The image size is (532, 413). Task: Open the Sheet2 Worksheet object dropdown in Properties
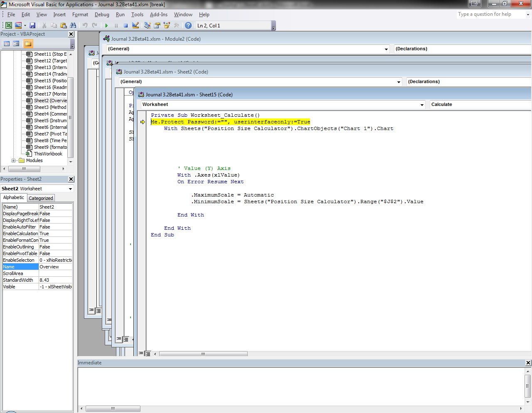70,189
